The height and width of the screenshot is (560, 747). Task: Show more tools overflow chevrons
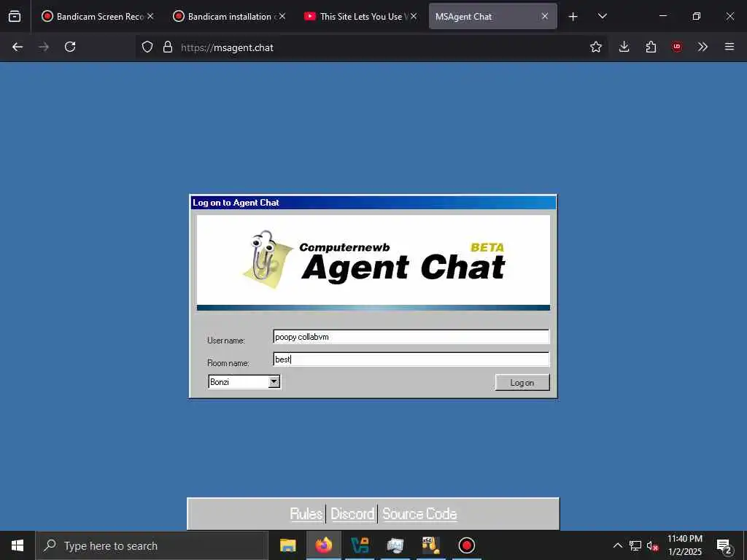tap(703, 47)
